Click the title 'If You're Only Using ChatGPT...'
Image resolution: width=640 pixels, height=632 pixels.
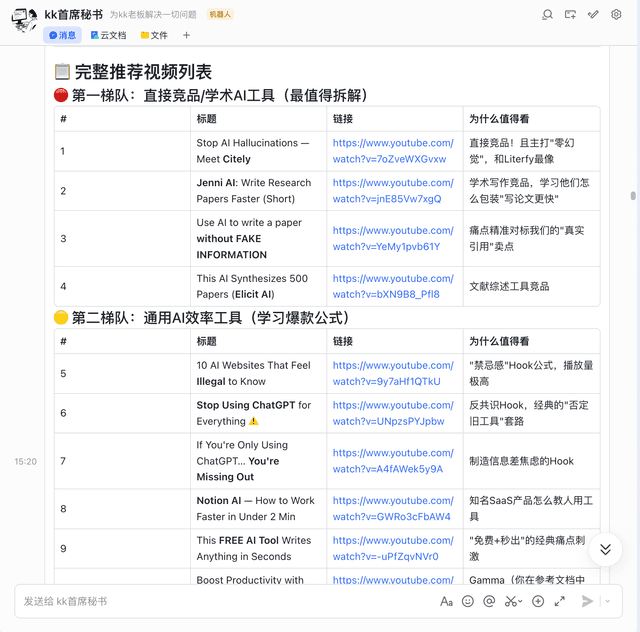[x=242, y=461]
